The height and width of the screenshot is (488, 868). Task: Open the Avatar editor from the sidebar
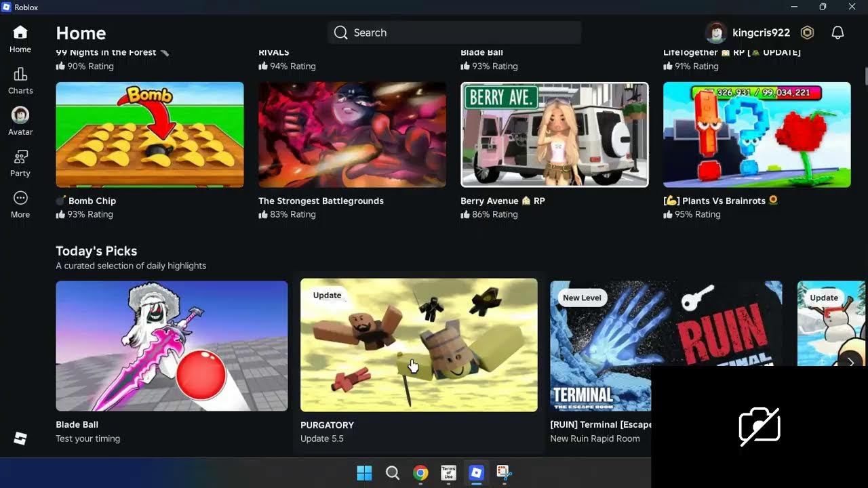[x=20, y=122]
